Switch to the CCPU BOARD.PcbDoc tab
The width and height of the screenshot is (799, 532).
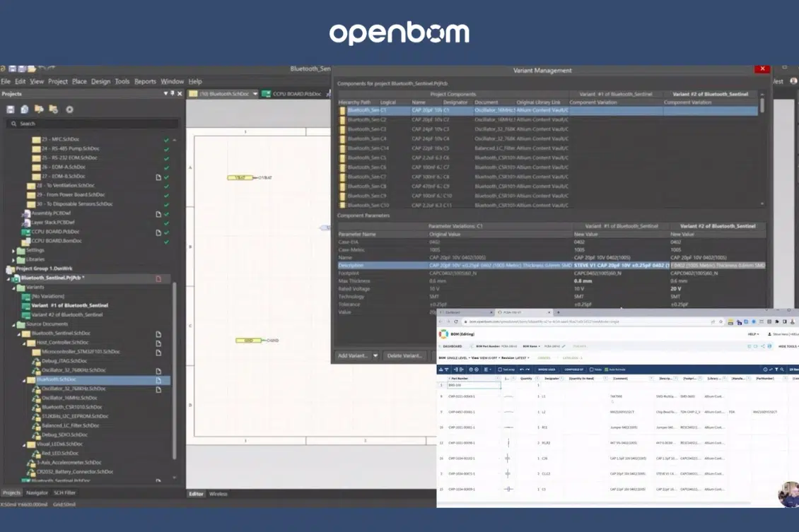(291, 94)
